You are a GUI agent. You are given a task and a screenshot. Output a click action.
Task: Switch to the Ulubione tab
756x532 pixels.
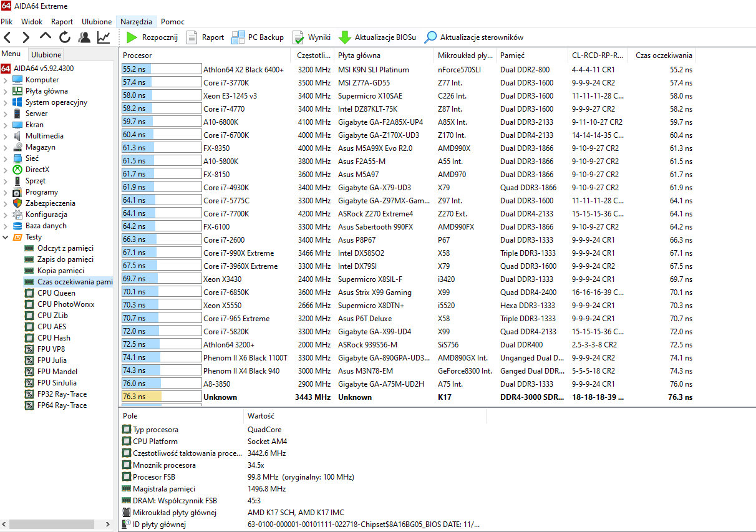point(46,55)
